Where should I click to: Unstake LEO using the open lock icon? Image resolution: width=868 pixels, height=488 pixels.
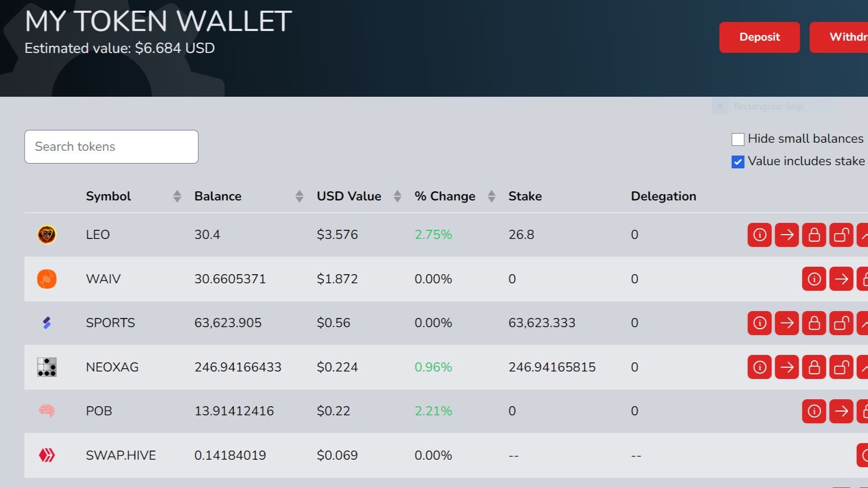click(x=841, y=235)
